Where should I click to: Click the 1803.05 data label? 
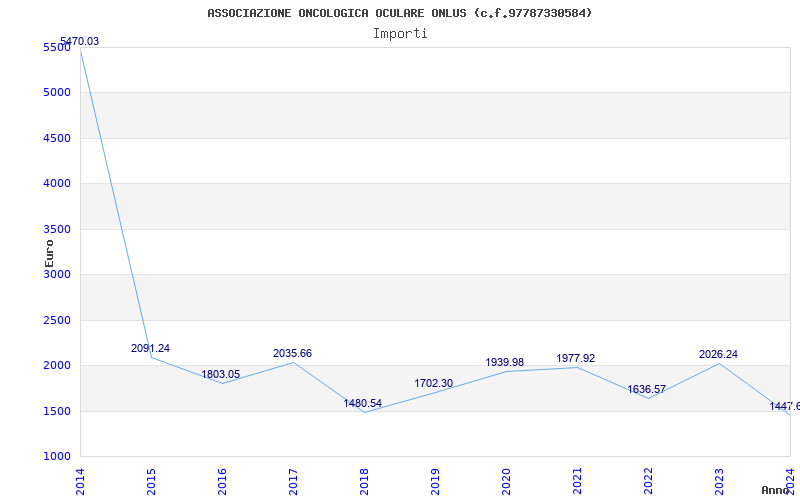point(220,374)
